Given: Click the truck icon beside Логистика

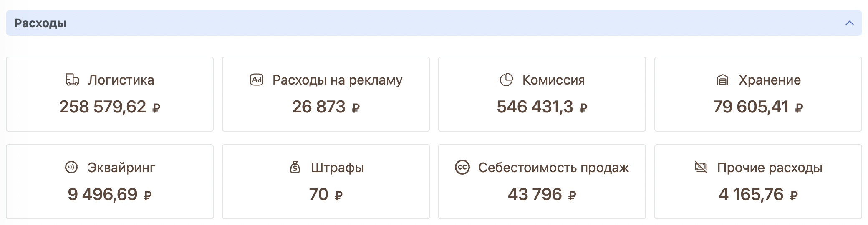Looking at the screenshot, I should pos(72,80).
